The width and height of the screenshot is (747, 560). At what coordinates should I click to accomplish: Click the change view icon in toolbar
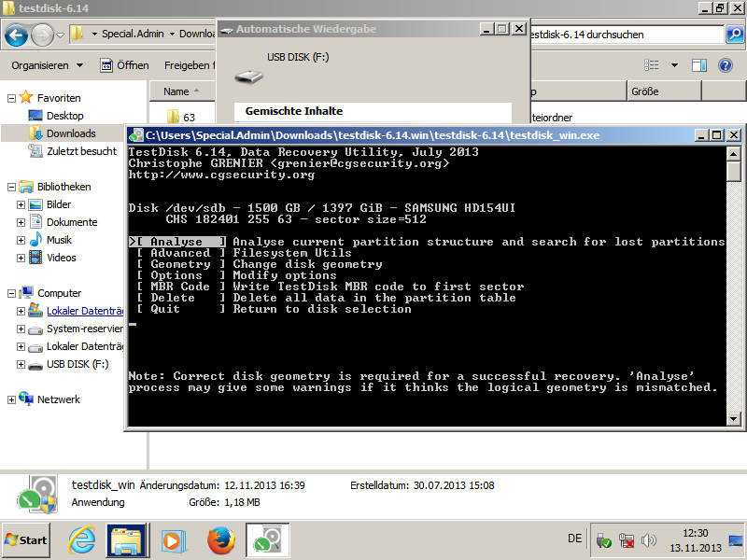(x=651, y=65)
